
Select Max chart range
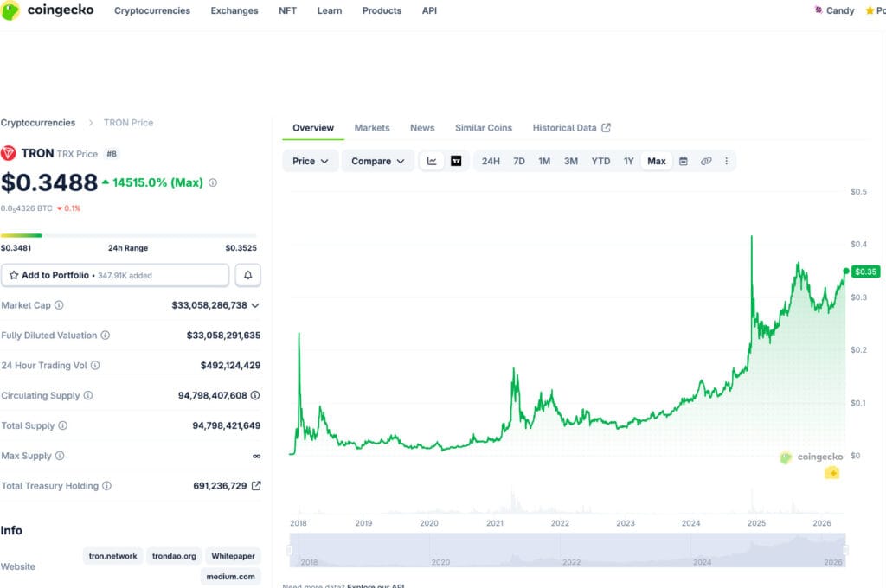click(x=657, y=161)
